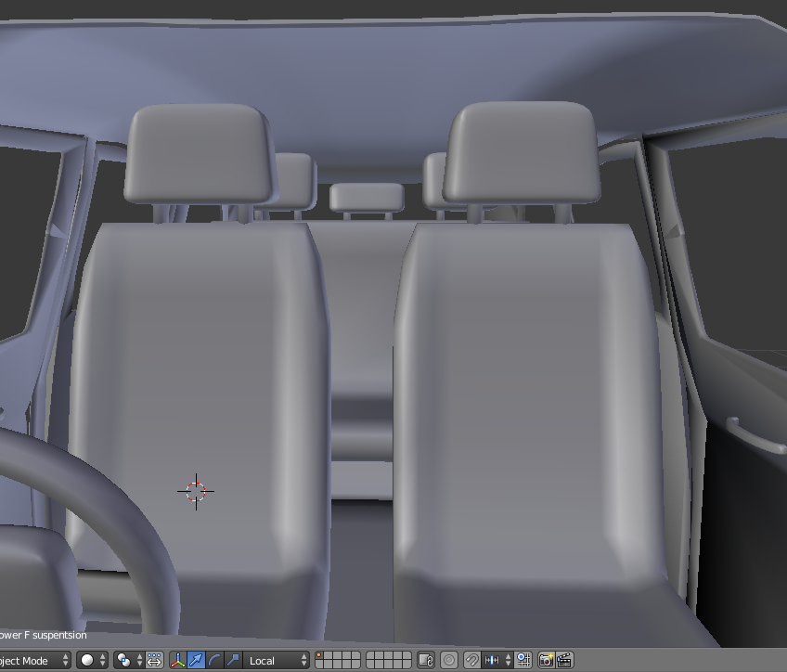Click the 3D cursor crosshair in viewport
This screenshot has width=787, height=672.
coord(196,491)
